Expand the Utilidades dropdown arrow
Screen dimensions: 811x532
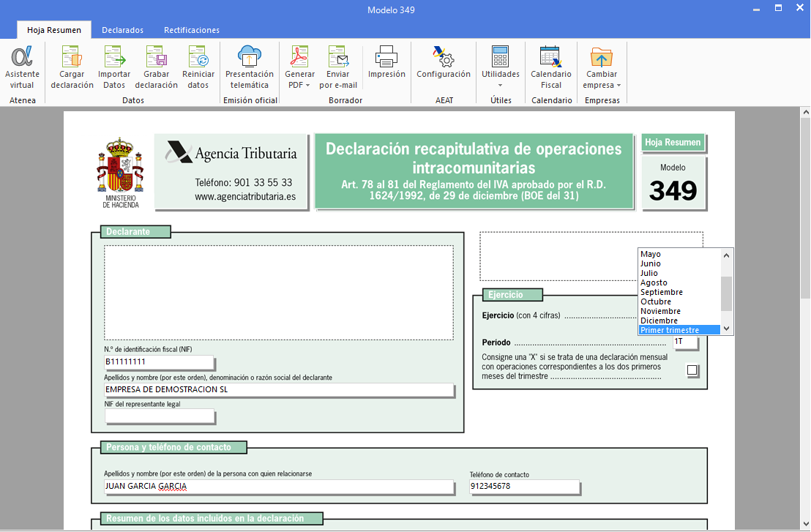[x=500, y=86]
